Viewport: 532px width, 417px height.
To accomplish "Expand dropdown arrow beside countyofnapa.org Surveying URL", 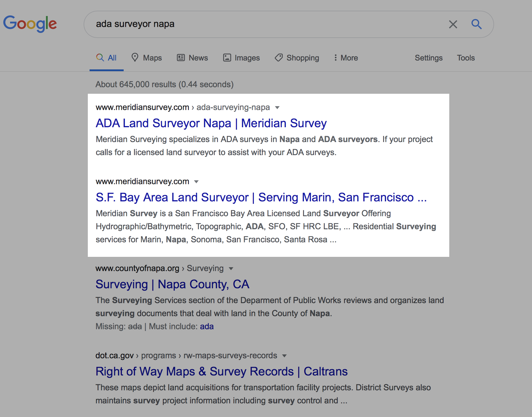I will click(231, 269).
